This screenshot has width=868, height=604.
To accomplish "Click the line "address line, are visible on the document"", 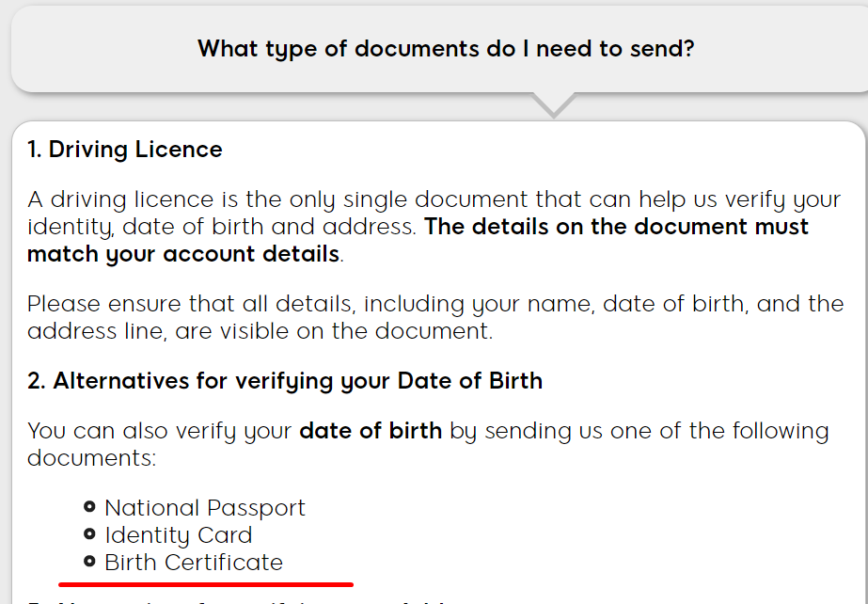I will (260, 331).
